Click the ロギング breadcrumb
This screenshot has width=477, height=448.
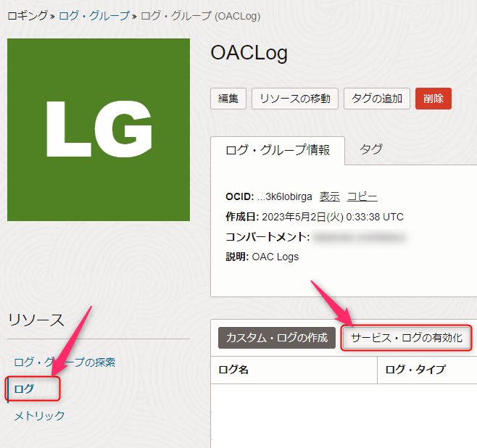(x=28, y=16)
